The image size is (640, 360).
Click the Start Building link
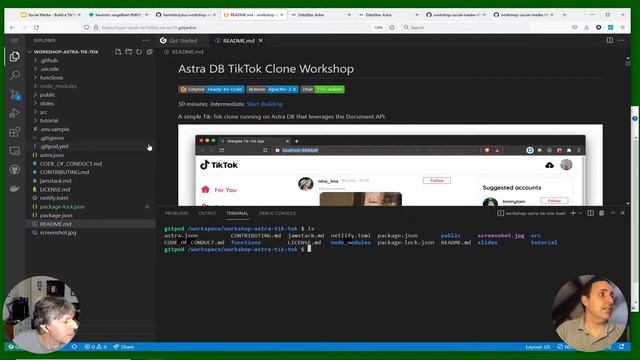coord(264,104)
